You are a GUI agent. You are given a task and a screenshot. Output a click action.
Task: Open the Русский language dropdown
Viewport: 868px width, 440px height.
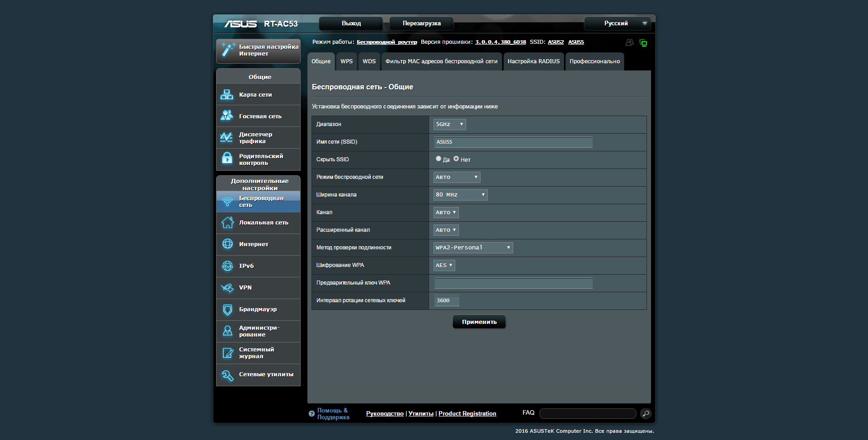pyautogui.click(x=617, y=23)
